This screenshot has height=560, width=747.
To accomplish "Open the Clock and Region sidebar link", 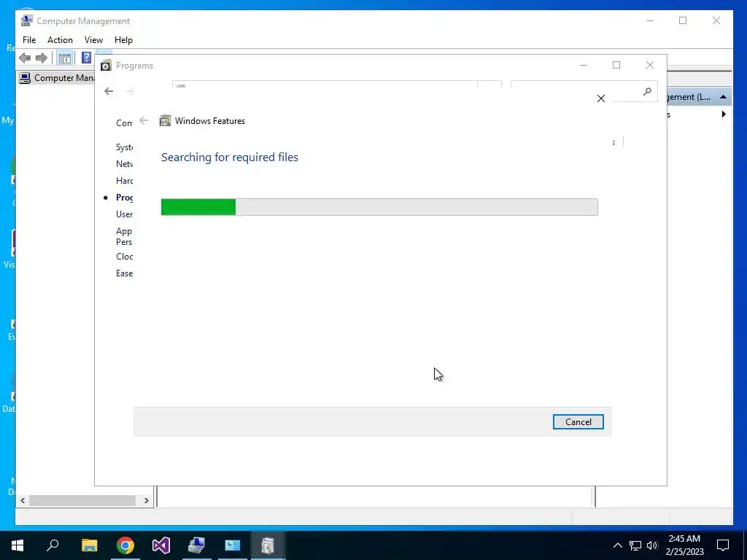I will click(124, 256).
